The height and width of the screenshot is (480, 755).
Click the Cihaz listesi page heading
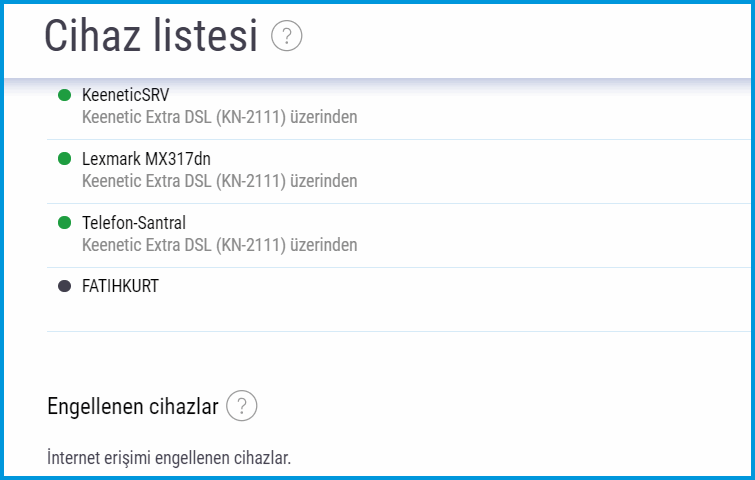tap(151, 37)
